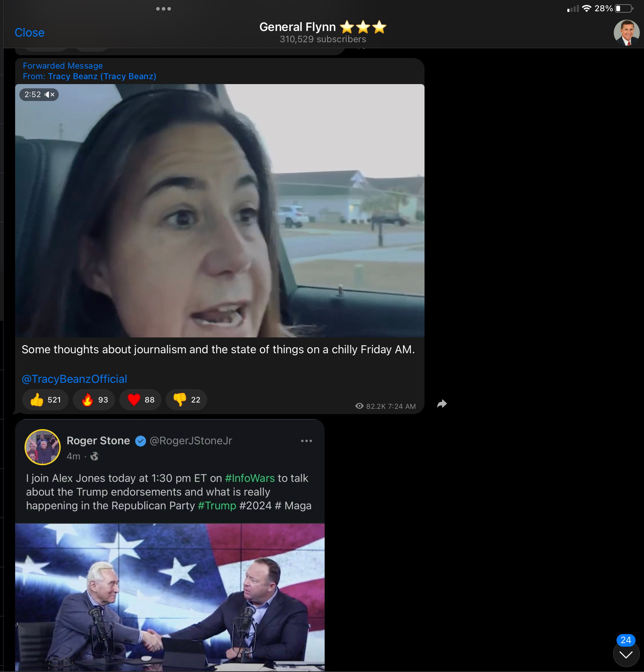React with thumbs down (22)
Viewport: 644px width, 672px height.
(186, 400)
